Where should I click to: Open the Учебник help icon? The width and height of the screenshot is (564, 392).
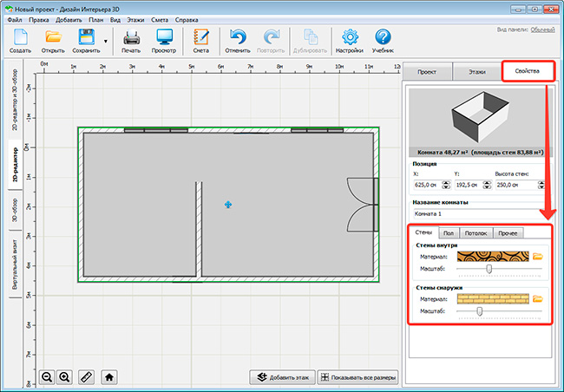click(x=383, y=41)
